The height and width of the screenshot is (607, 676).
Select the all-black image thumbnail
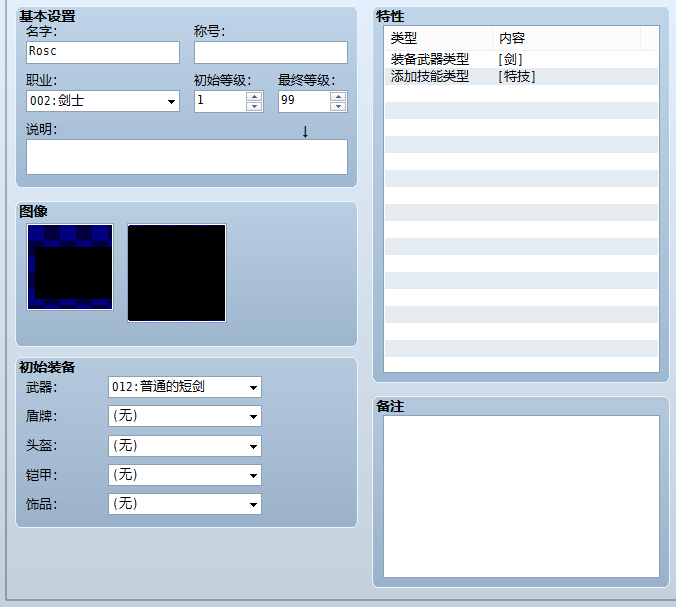(177, 273)
